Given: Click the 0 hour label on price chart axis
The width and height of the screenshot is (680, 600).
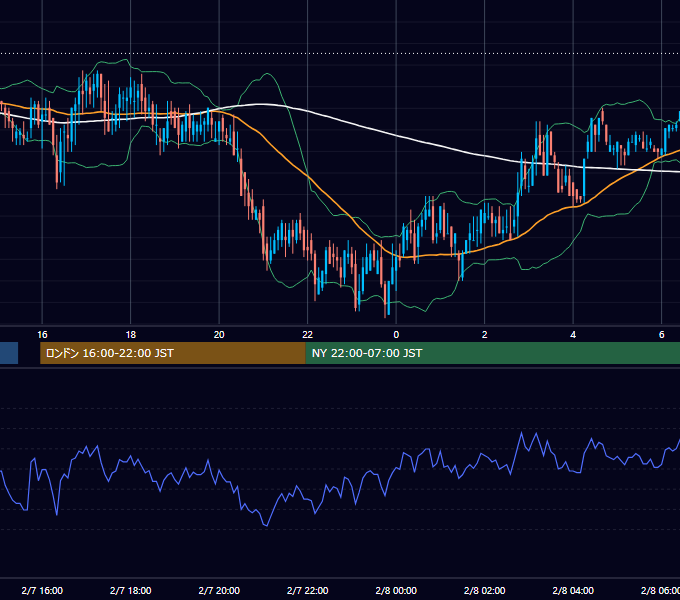Looking at the screenshot, I should 396,335.
